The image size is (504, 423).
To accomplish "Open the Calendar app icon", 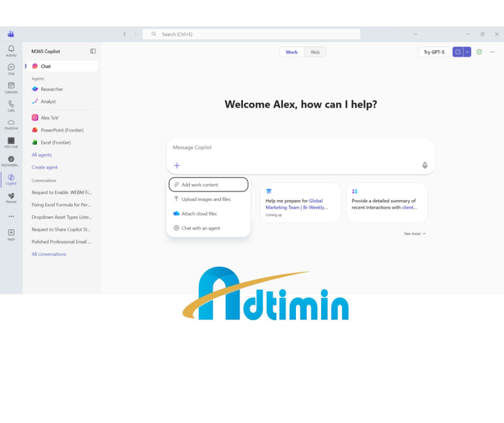I will tap(11, 86).
